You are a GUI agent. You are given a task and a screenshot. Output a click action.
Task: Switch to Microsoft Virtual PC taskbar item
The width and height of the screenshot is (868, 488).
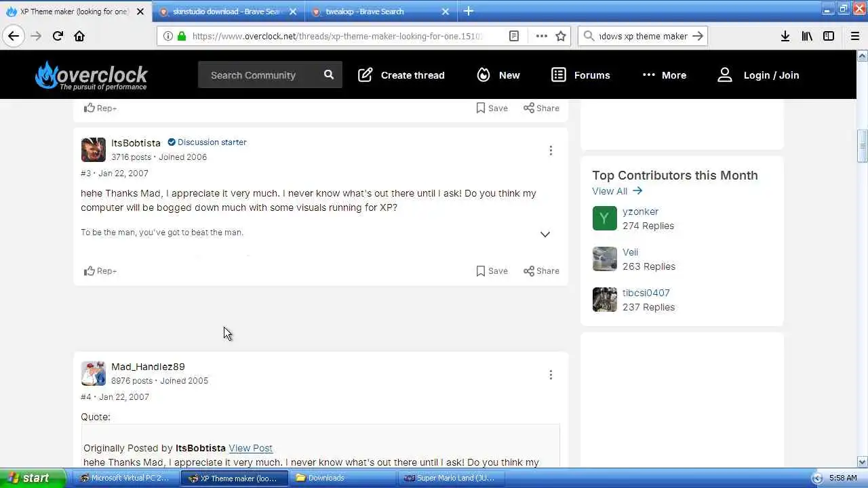point(124,478)
